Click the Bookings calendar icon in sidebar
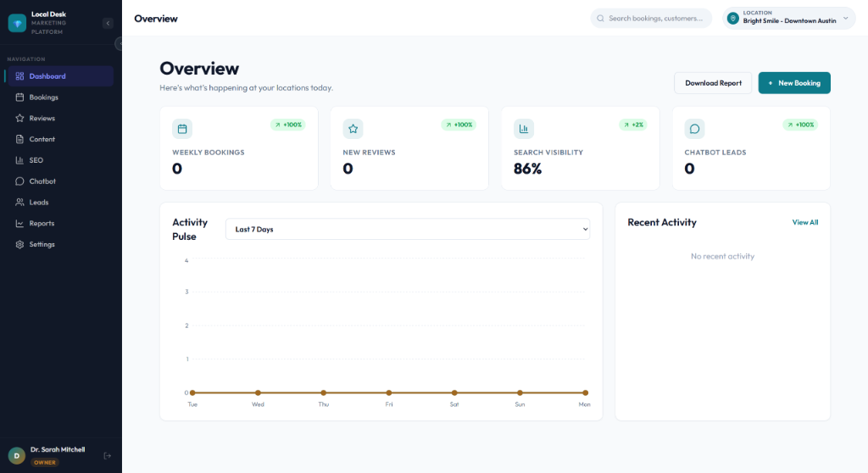Viewport: 868px width, 473px height. pos(20,97)
